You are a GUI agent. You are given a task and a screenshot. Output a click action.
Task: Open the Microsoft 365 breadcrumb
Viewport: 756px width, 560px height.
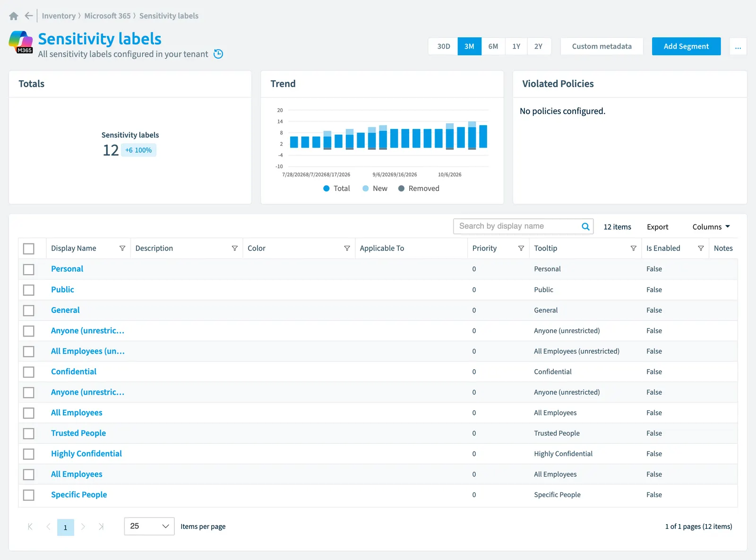[107, 16]
